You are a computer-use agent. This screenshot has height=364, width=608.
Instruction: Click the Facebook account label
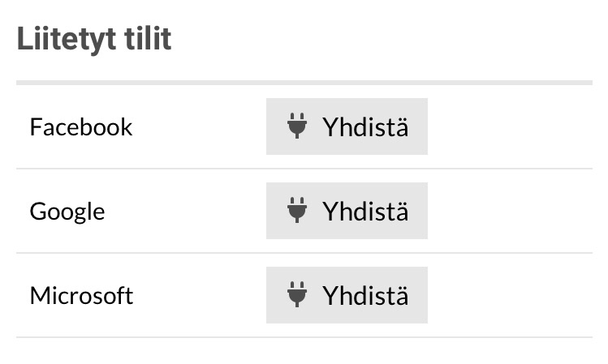click(x=80, y=127)
